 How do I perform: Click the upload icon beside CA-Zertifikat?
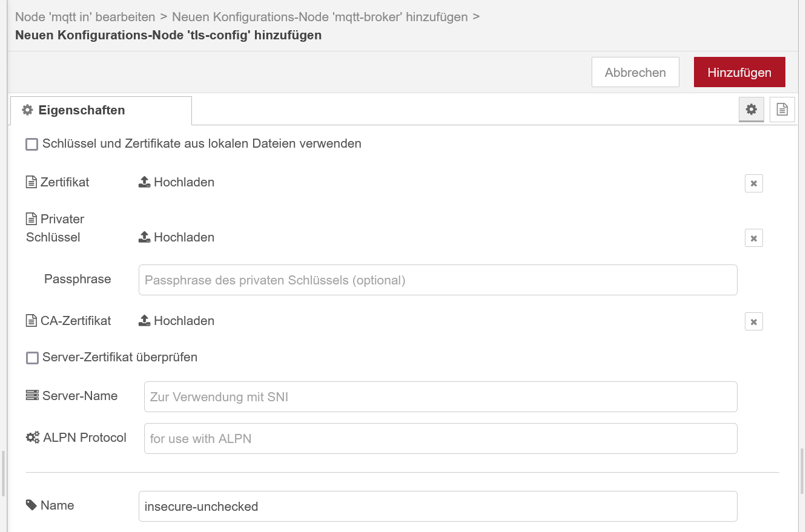[x=145, y=320]
